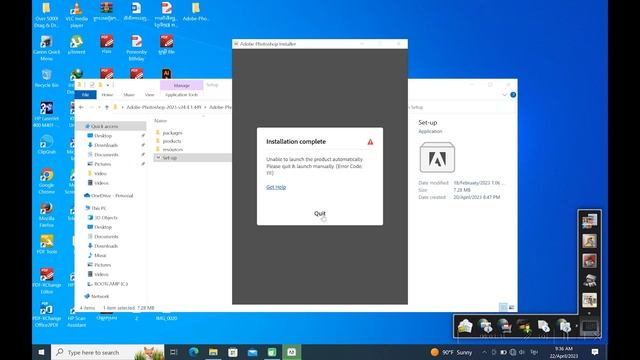Open the Get Help link in installer dialog
Screen dimensions: 640x360
276,187
